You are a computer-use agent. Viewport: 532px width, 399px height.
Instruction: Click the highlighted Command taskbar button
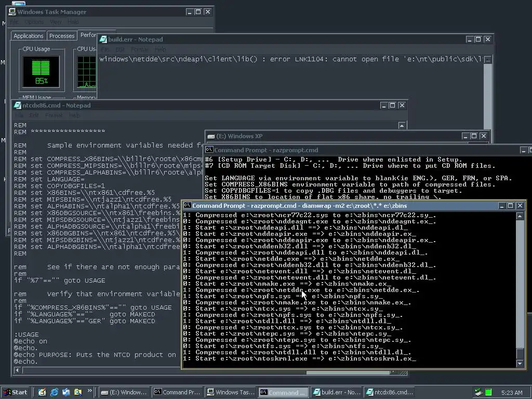pyautogui.click(x=284, y=392)
